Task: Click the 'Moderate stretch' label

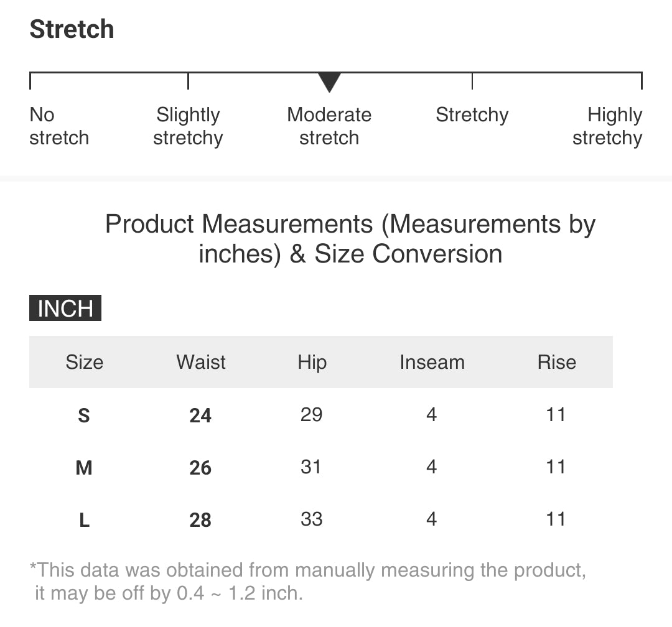Action: [329, 126]
